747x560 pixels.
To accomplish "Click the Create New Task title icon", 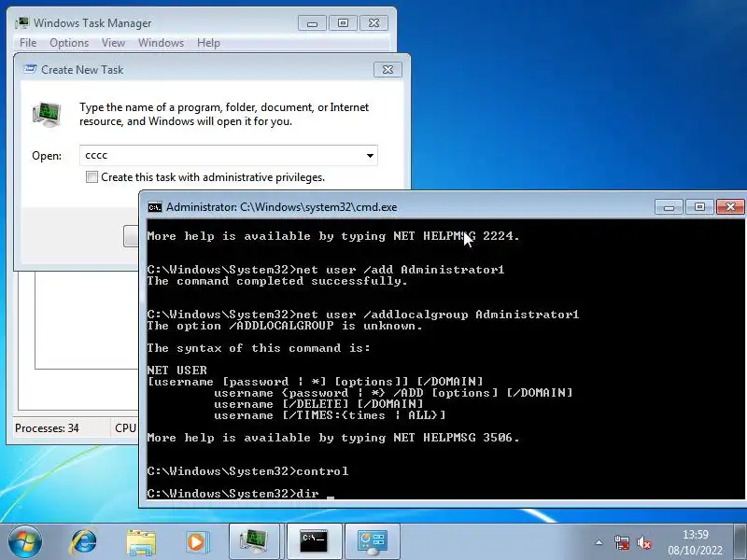I will 30,69.
